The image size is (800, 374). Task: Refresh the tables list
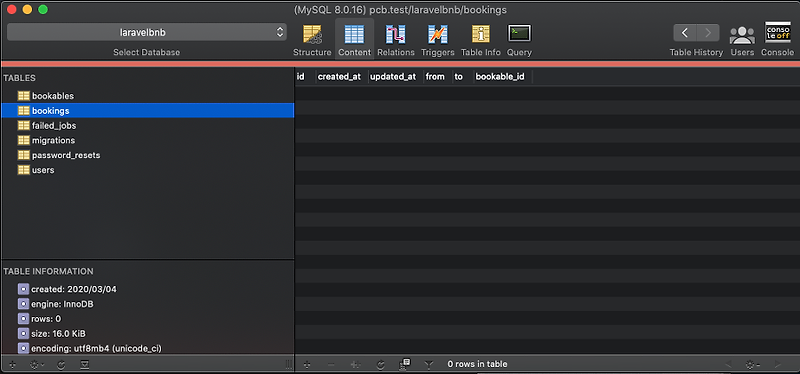[x=61, y=365]
